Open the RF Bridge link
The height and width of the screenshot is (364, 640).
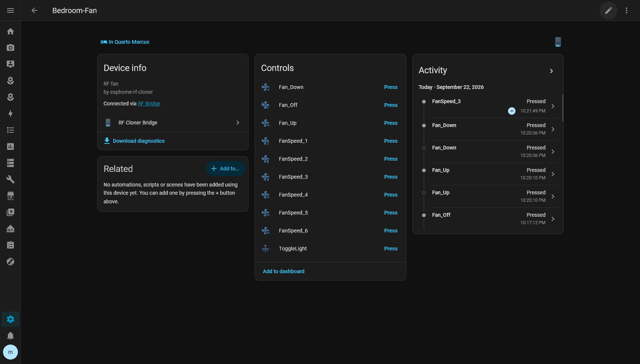[149, 104]
